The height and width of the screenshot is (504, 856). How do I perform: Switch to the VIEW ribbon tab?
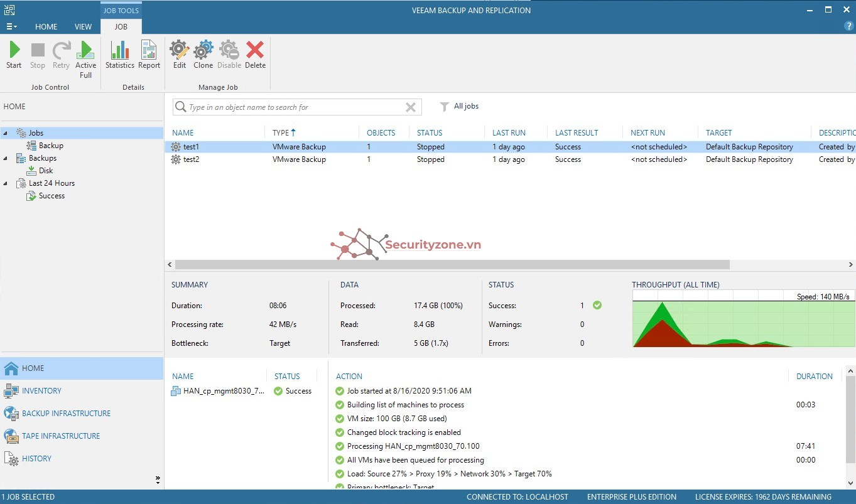pos(83,26)
